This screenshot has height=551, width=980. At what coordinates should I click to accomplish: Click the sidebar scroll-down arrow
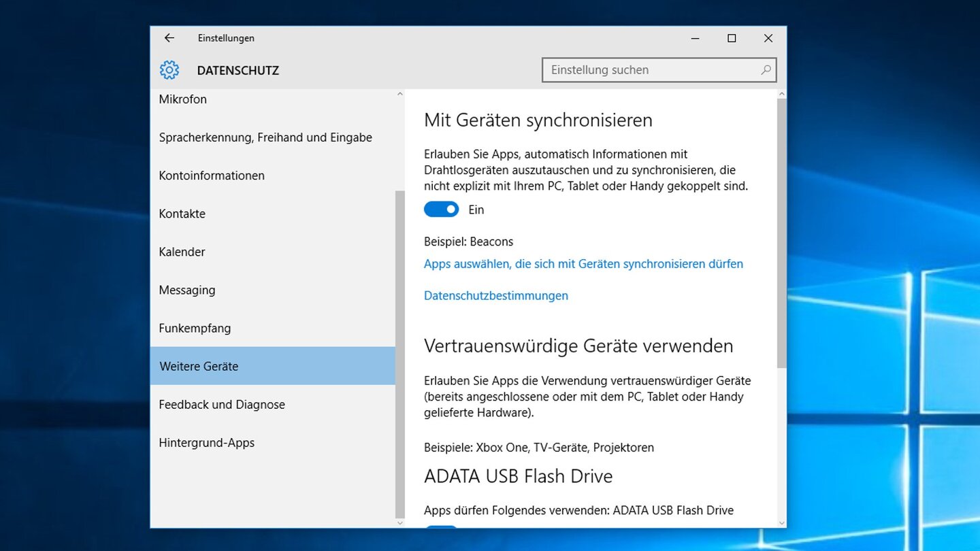click(399, 522)
